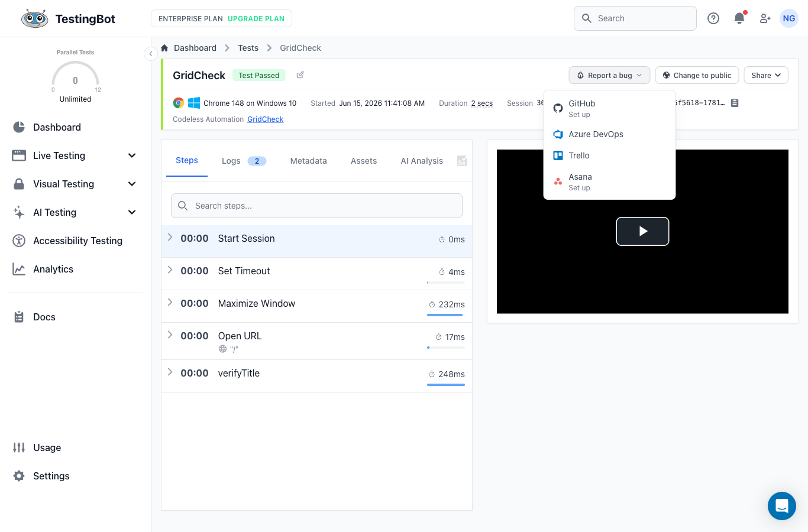Click the Asana icon
Screen dimensions: 808x532
click(558, 181)
